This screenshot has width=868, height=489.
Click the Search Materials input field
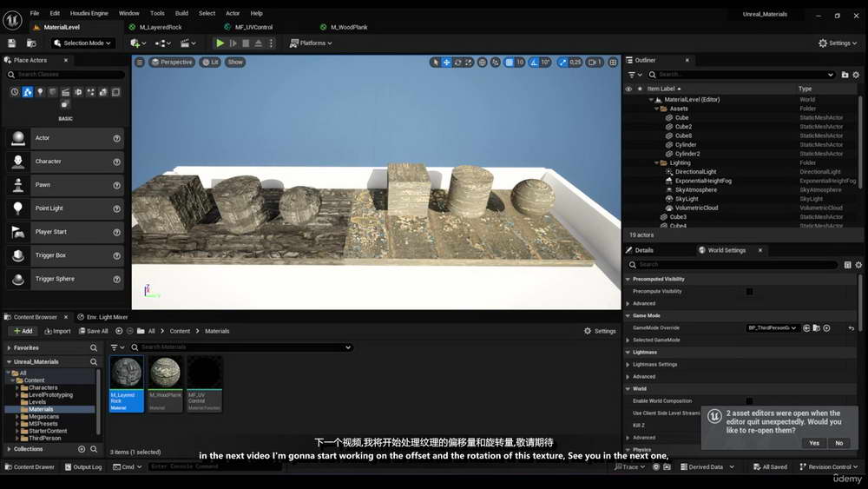click(x=242, y=347)
